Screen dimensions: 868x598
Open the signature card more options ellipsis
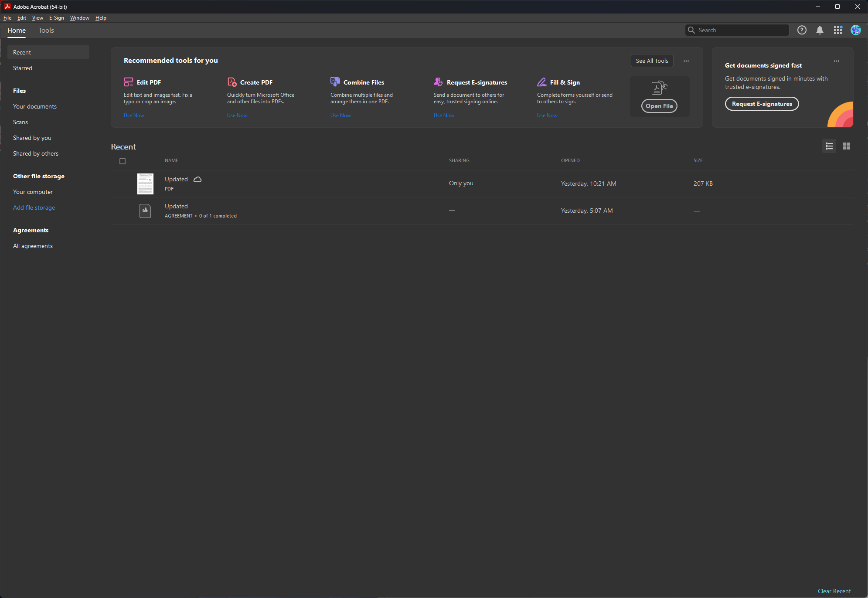click(836, 61)
